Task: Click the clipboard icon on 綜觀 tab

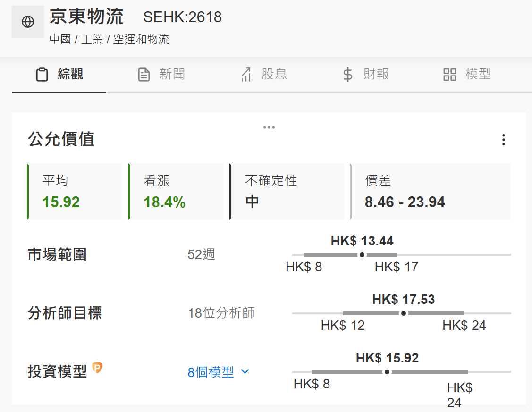Action: tap(42, 75)
